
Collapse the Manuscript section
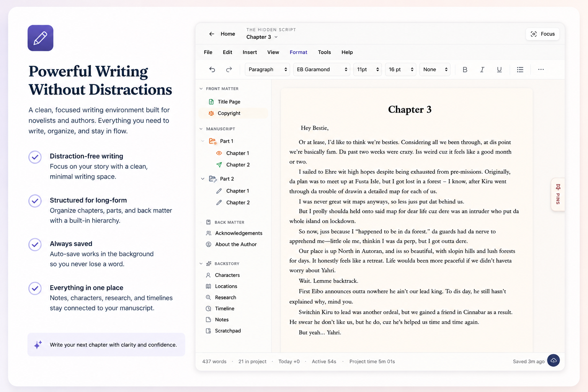201,129
